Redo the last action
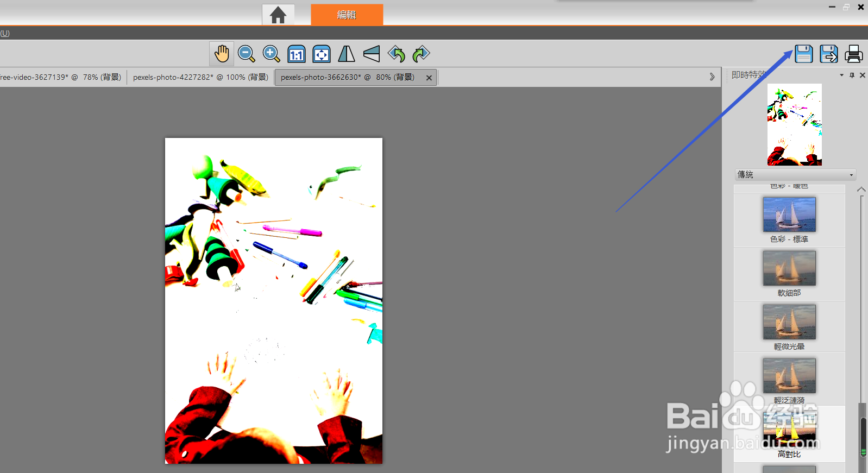This screenshot has height=473, width=868. (422, 54)
